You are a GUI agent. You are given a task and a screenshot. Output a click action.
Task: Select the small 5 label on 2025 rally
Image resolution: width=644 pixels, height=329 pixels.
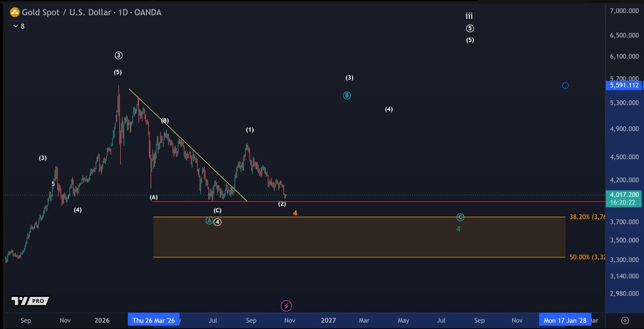(53, 184)
